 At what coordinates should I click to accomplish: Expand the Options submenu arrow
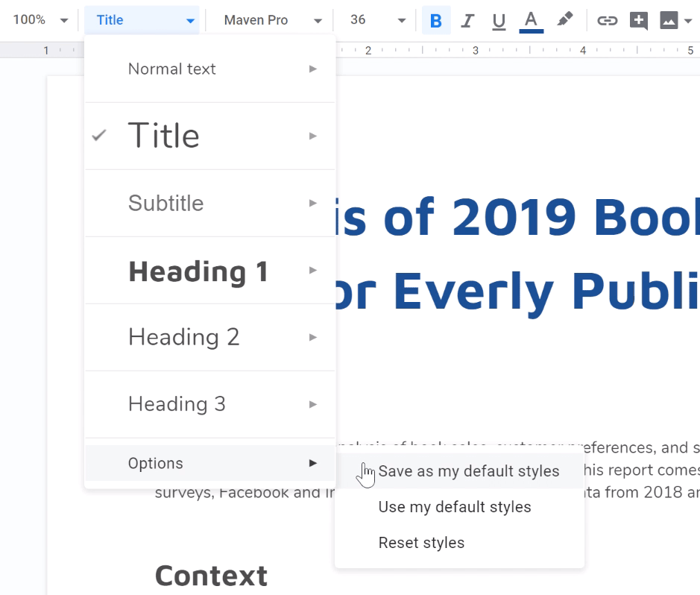[312, 463]
